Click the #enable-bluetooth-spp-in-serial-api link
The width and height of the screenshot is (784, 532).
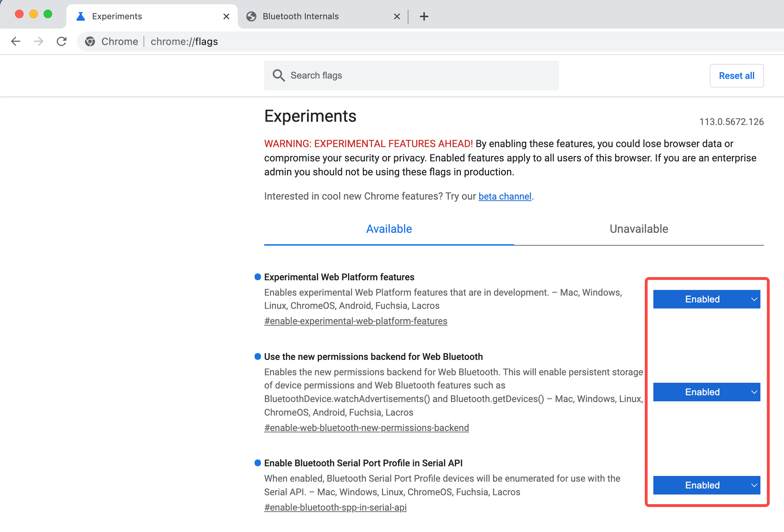(x=335, y=507)
